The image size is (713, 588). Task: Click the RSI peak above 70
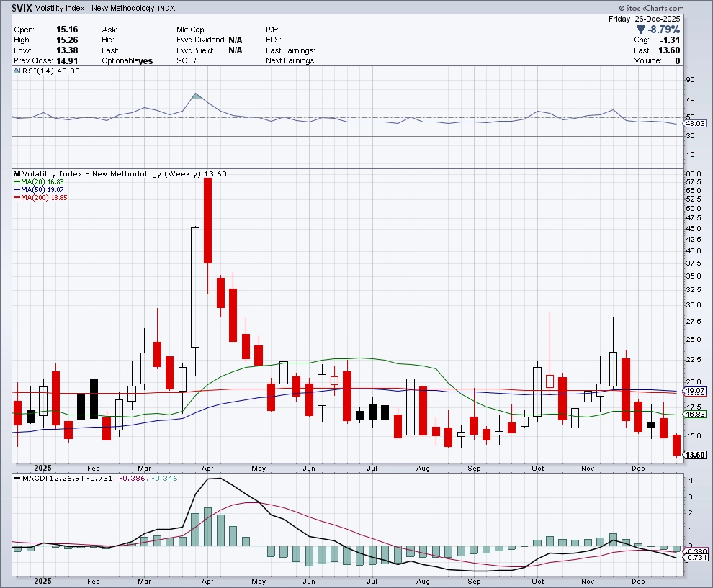[x=195, y=94]
